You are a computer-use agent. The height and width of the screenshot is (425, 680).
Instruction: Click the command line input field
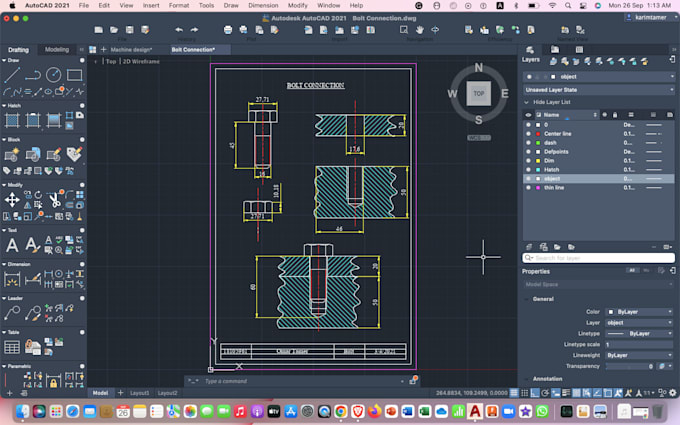coord(302,381)
